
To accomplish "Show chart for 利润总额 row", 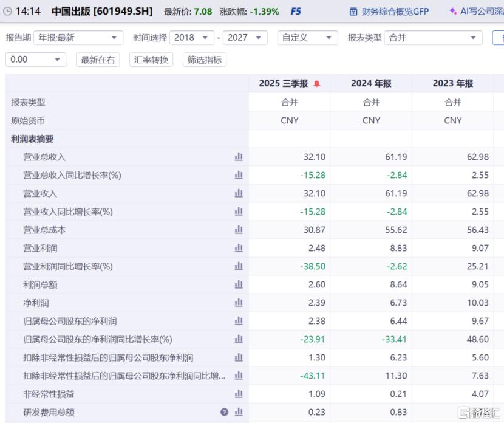I will click(x=239, y=284).
